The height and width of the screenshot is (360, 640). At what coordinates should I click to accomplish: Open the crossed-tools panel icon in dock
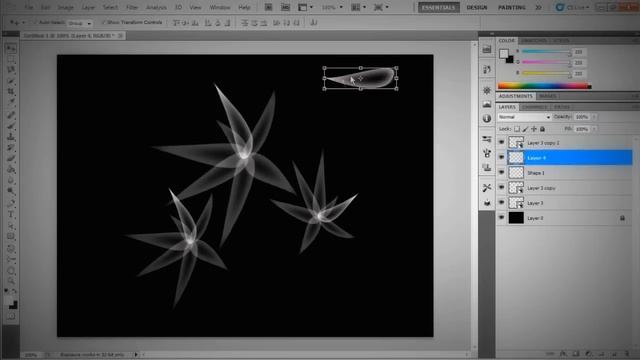tap(487, 188)
